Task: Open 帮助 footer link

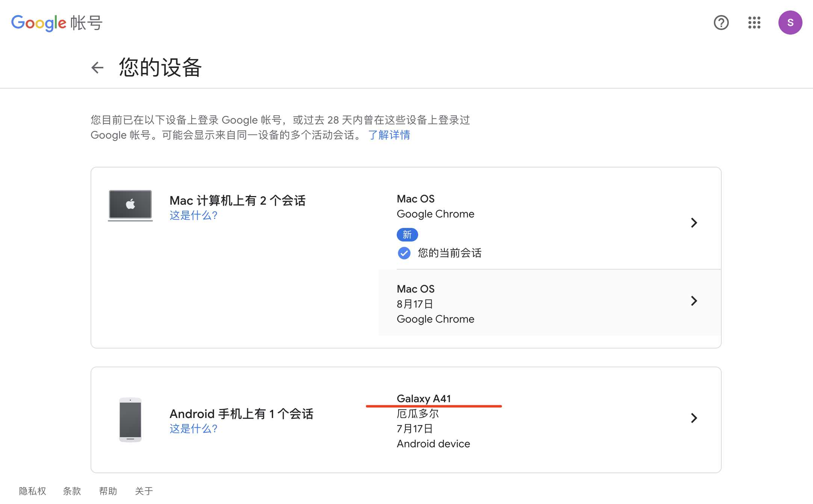Action: tap(108, 491)
